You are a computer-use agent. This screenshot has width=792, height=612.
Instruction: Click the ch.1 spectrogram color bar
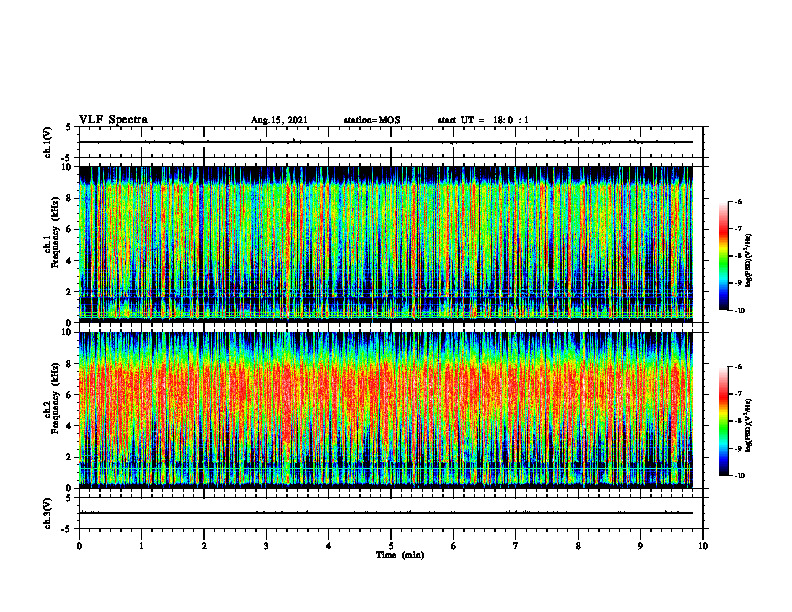tap(724, 256)
